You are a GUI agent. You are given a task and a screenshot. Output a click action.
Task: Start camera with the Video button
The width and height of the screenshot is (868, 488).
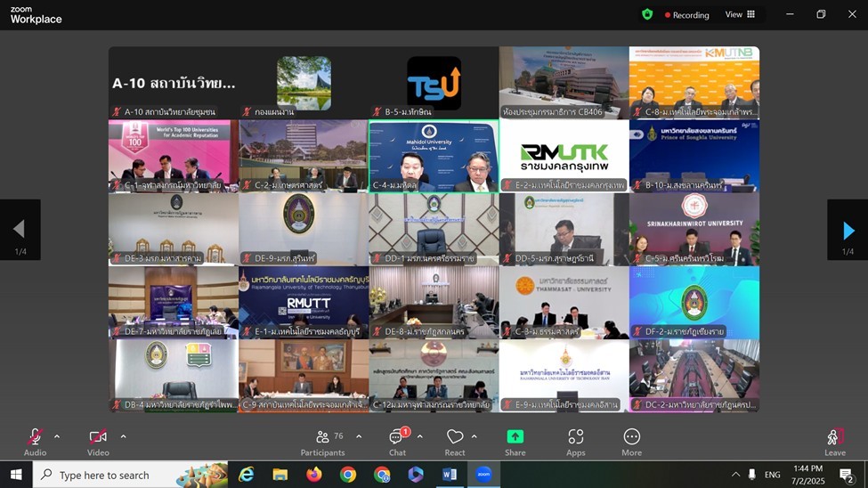(98, 442)
